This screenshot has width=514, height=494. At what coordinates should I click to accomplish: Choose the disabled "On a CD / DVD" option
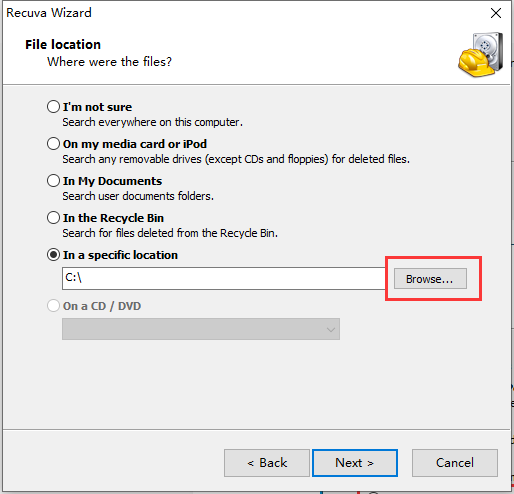click(53, 306)
